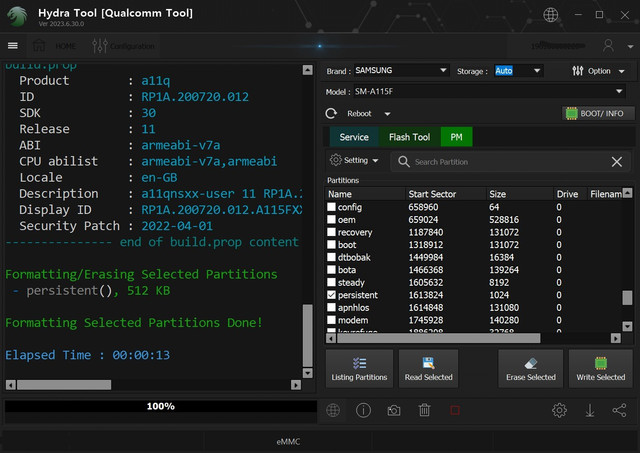This screenshot has width=640, height=453.
Task: Click the log horizontal scroll right arrow
Action: click(296, 384)
